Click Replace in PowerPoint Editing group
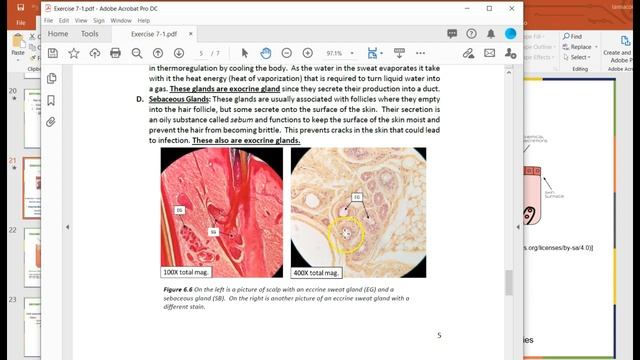The image size is (640, 360). (580, 47)
